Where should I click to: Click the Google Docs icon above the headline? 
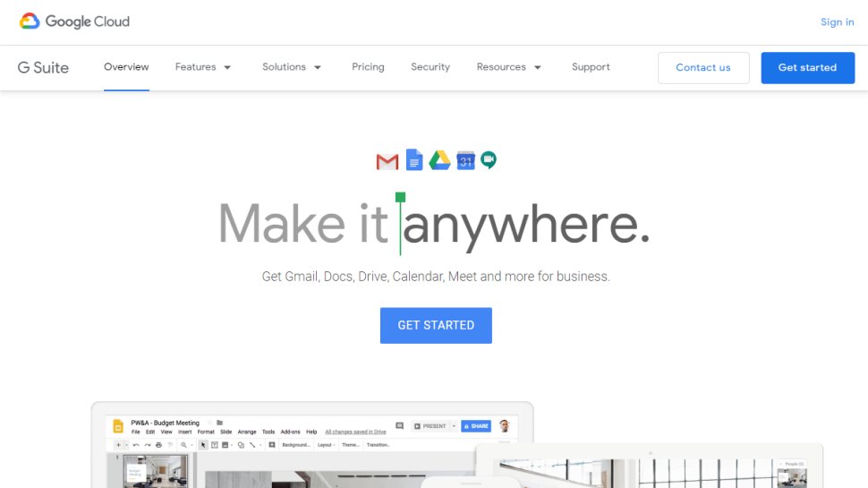point(414,159)
